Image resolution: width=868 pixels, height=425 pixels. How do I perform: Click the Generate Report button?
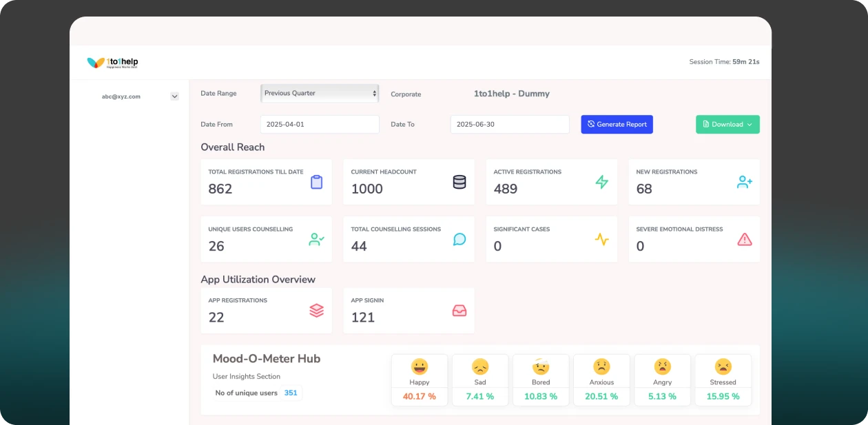(x=616, y=124)
